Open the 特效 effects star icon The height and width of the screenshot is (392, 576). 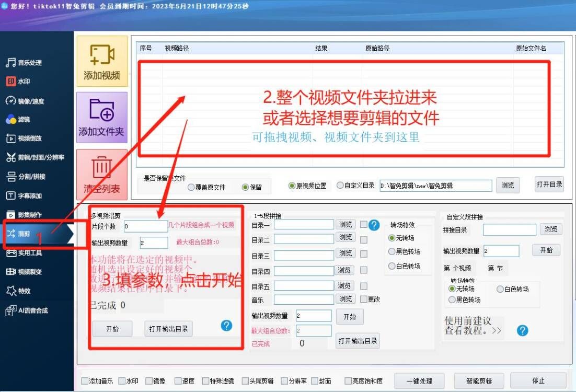click(10, 291)
